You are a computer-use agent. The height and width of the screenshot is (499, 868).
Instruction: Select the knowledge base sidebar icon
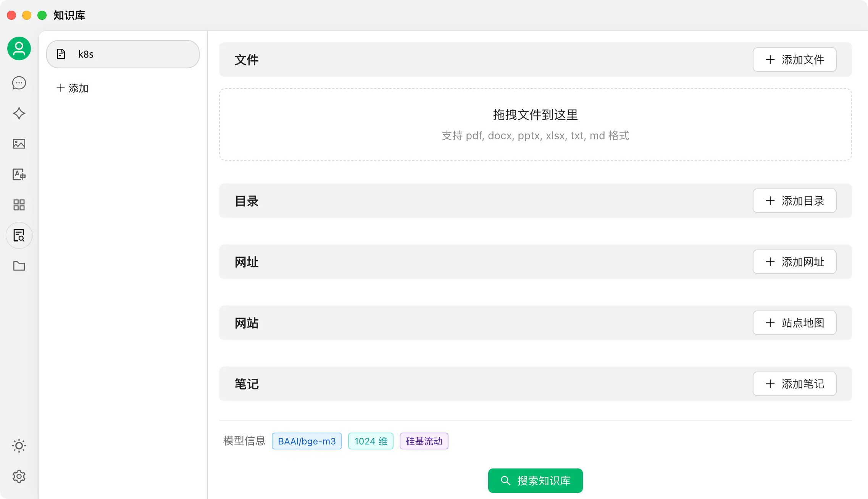point(19,235)
